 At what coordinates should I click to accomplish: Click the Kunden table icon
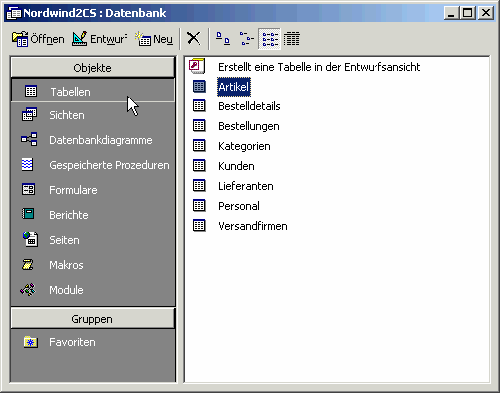199,166
